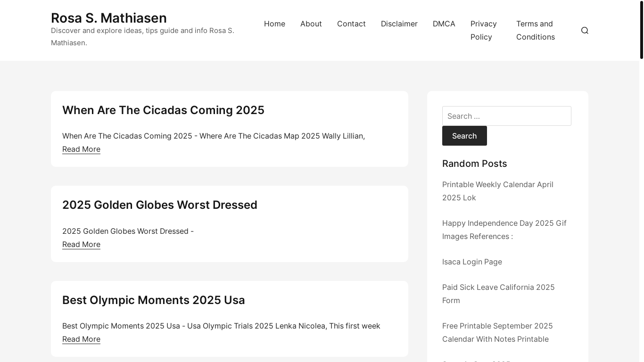The image size is (644, 362).
Task: Read More under Golden Globes Worst Dressed
Action: 81,244
